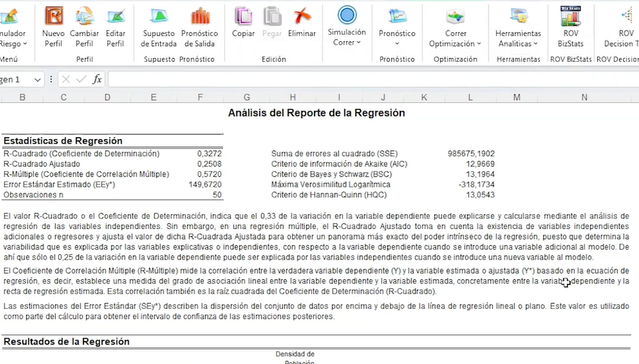This screenshot has height=364, width=639.
Task: Click the Hannan-Quinn value 13,0543
Action: coord(480,195)
